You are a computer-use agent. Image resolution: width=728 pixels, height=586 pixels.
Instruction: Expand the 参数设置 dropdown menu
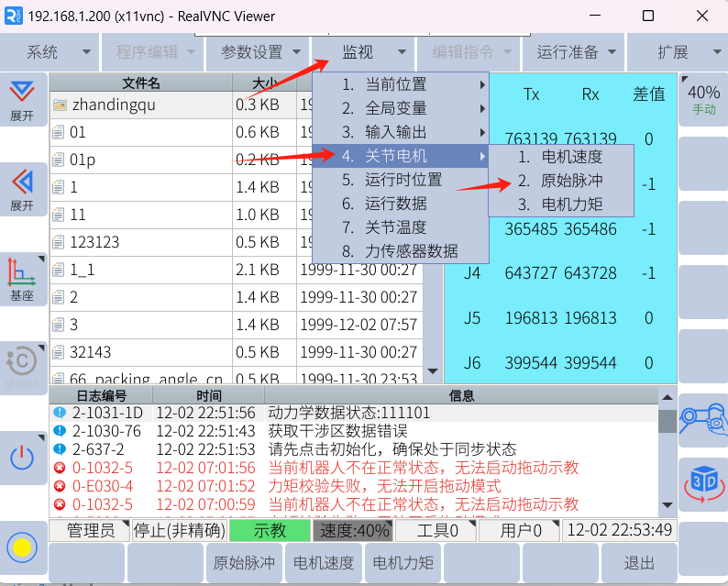(x=259, y=52)
